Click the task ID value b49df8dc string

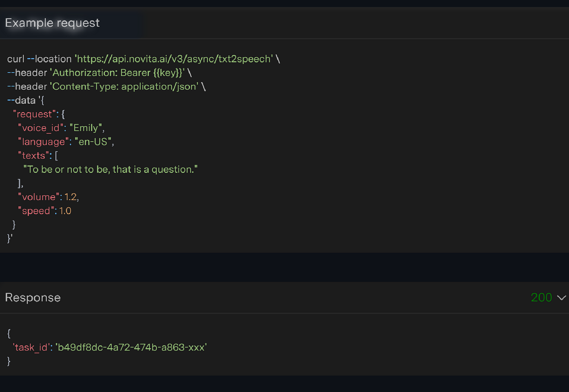coord(131,347)
